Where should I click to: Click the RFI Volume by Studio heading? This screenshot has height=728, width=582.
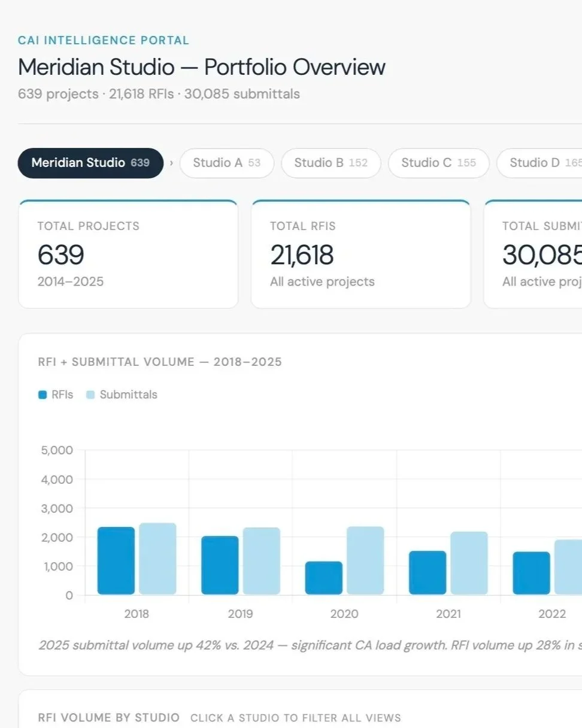108,717
